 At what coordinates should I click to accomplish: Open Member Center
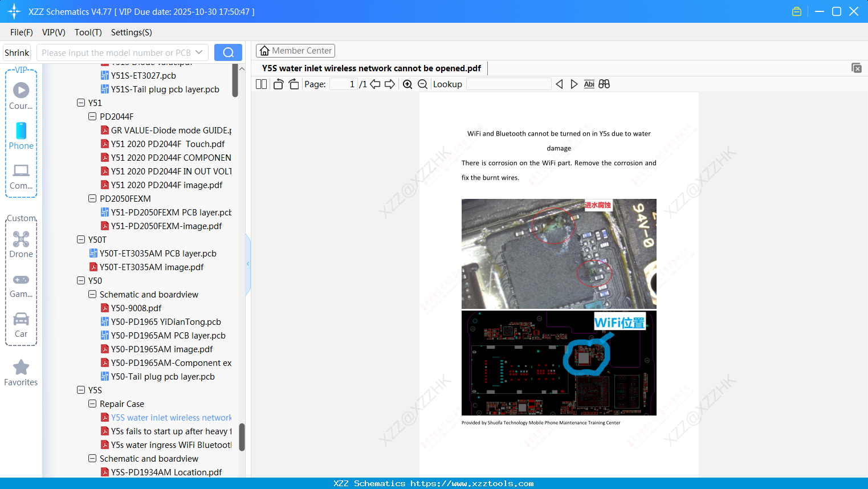point(295,51)
